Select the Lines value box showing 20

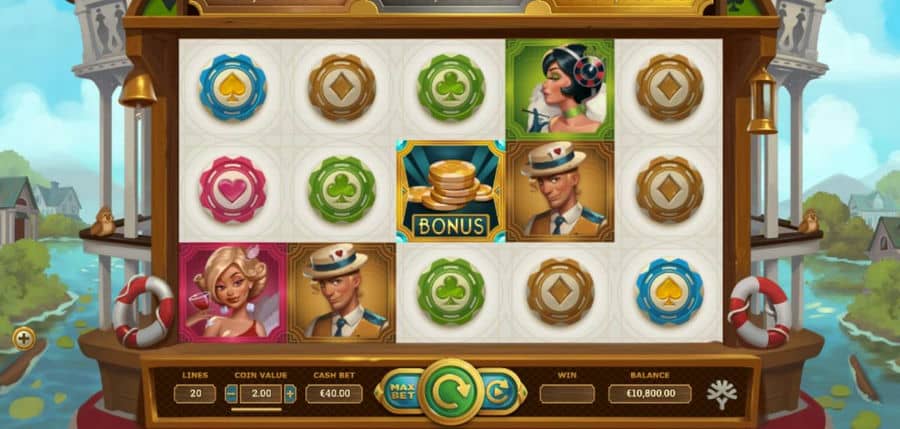tap(195, 394)
